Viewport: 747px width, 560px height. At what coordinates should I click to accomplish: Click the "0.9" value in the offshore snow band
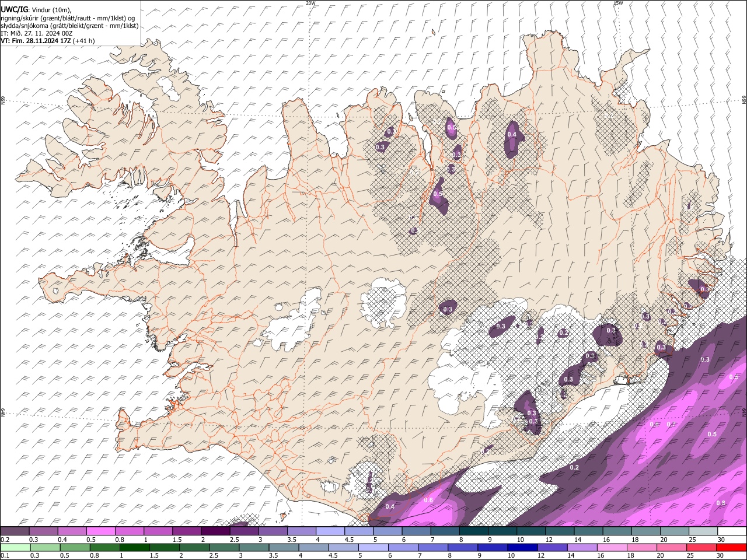point(721,503)
